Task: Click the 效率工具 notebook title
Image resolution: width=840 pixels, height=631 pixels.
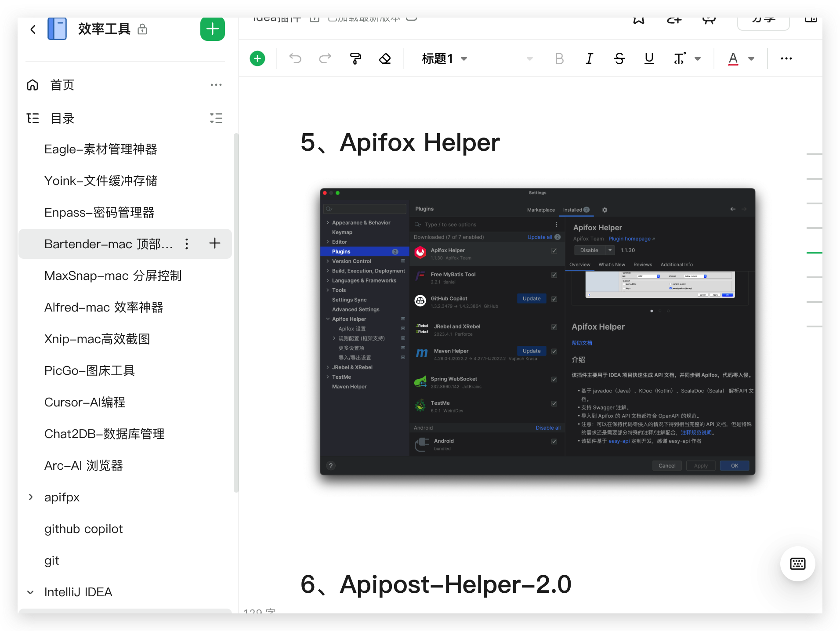Action: coord(104,29)
